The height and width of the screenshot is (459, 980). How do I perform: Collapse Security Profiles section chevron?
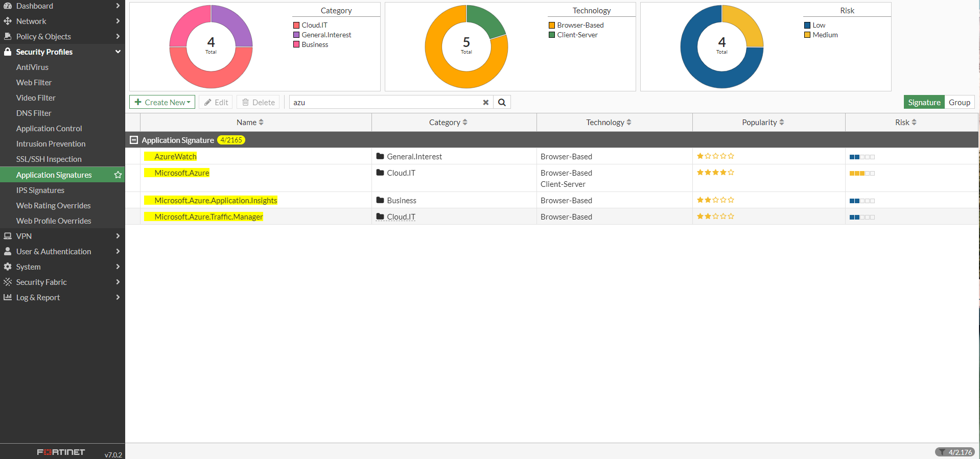pos(118,52)
